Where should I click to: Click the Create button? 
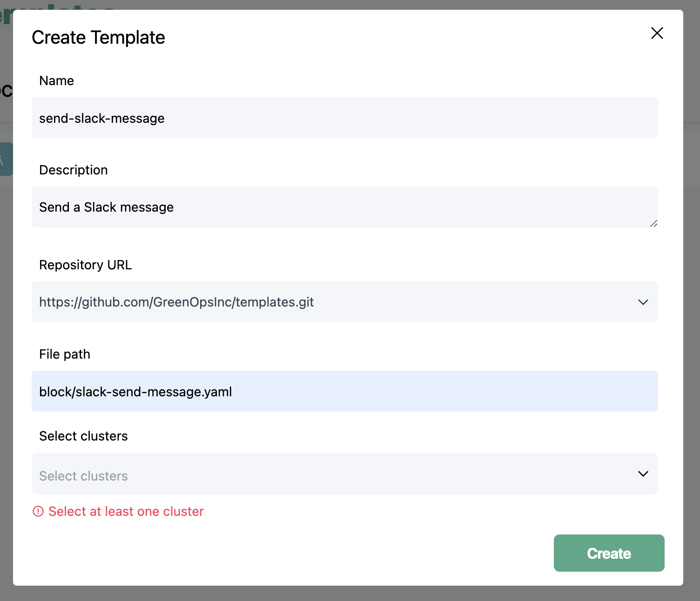coord(609,553)
